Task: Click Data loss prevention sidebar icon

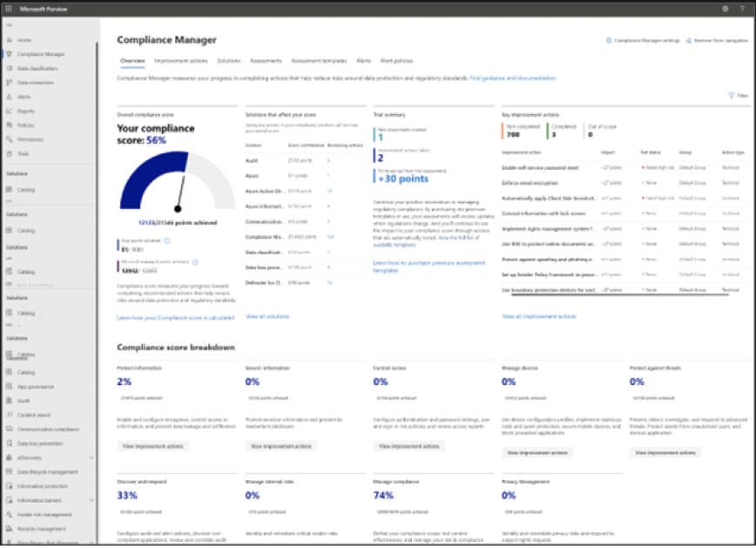Action: [x=10, y=444]
